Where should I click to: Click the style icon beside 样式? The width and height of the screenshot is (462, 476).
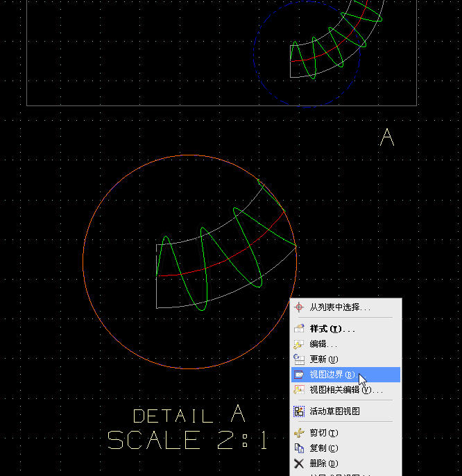(x=299, y=328)
